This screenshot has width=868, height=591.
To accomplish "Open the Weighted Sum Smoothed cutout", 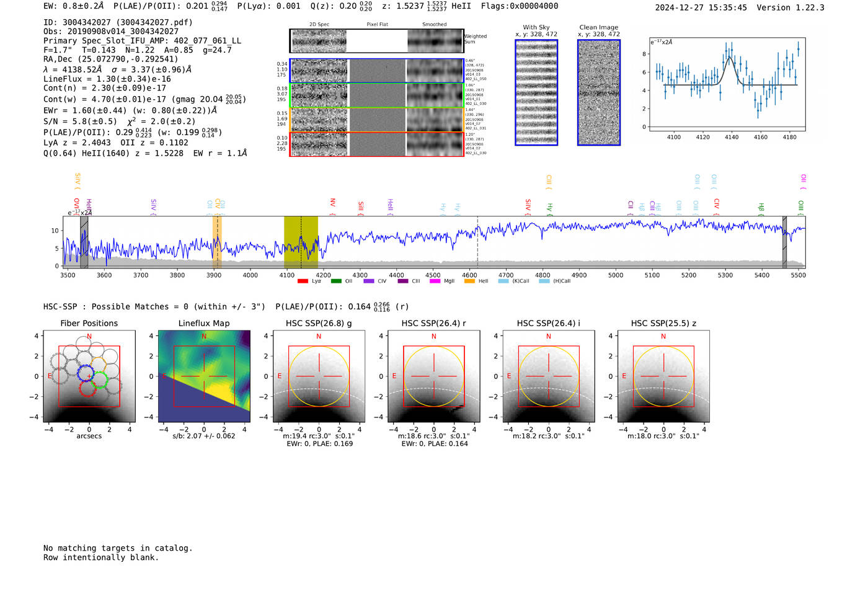I will click(435, 41).
